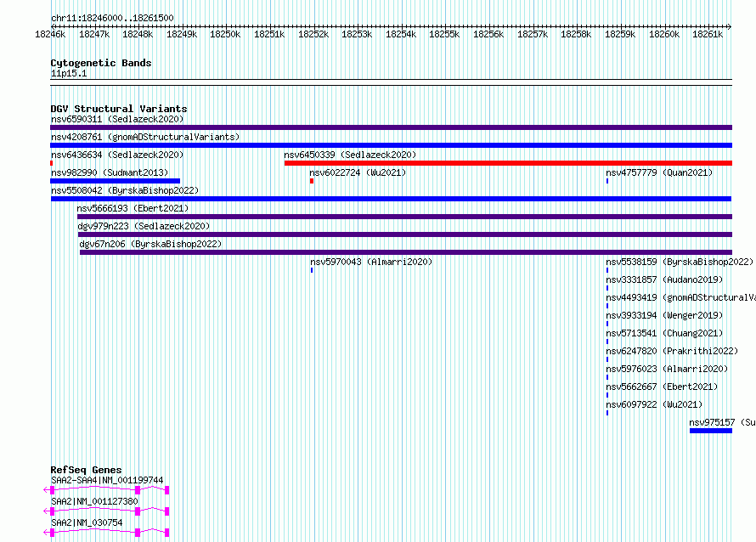This screenshot has height=542, width=756.
Task: Click the nsv6590311 (Sedlazeck2020) variant label
Action: (117, 119)
